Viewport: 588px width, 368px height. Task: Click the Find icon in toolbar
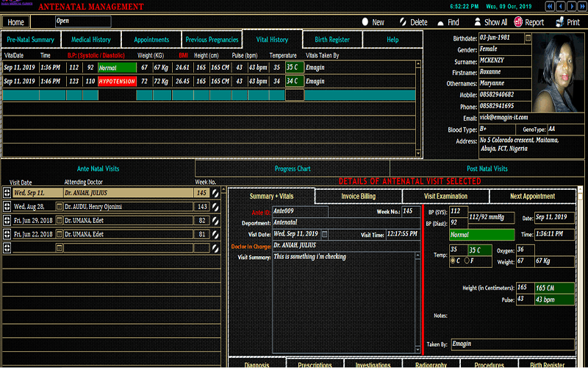440,22
